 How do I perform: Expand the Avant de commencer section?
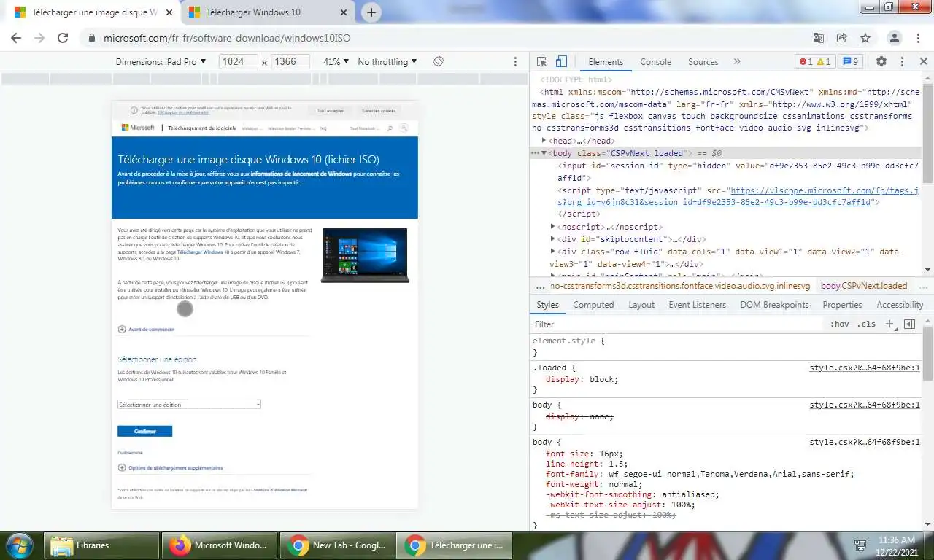(x=147, y=330)
